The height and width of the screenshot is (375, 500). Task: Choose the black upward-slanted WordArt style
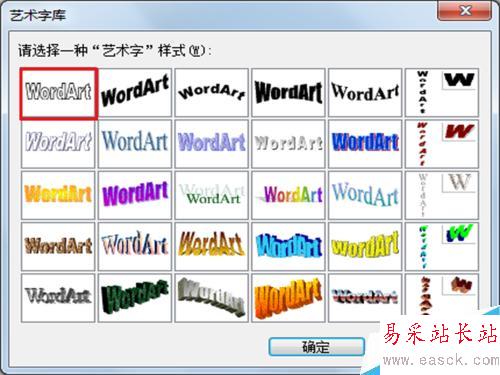pyautogui.click(x=135, y=93)
